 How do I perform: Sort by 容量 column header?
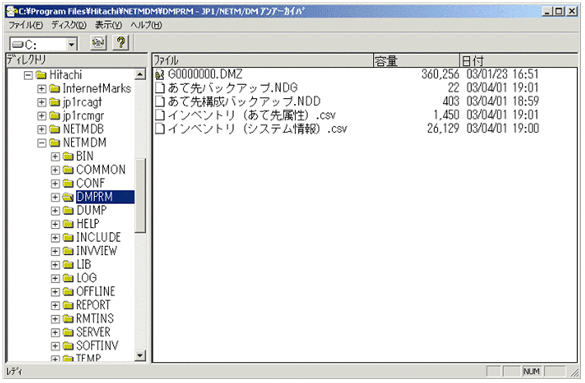(416, 60)
